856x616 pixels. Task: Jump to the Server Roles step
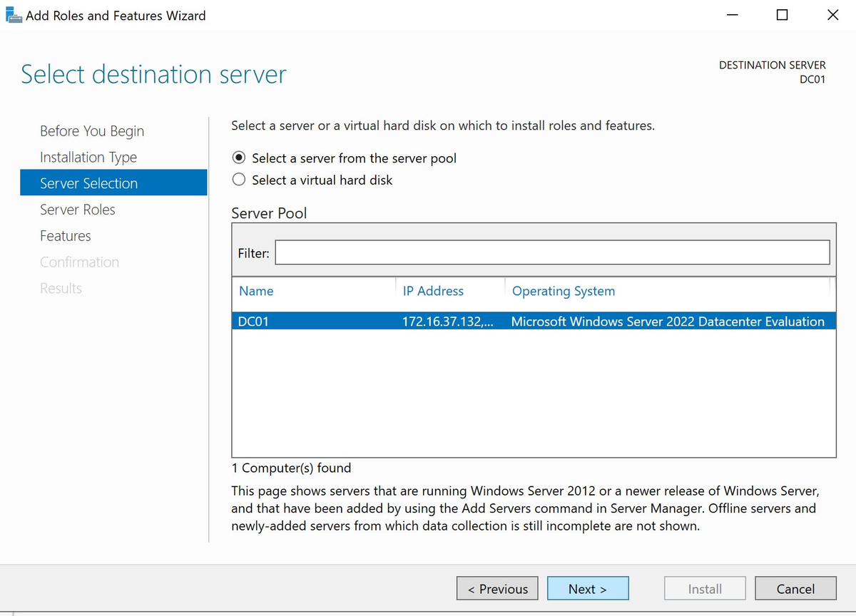tap(78, 209)
